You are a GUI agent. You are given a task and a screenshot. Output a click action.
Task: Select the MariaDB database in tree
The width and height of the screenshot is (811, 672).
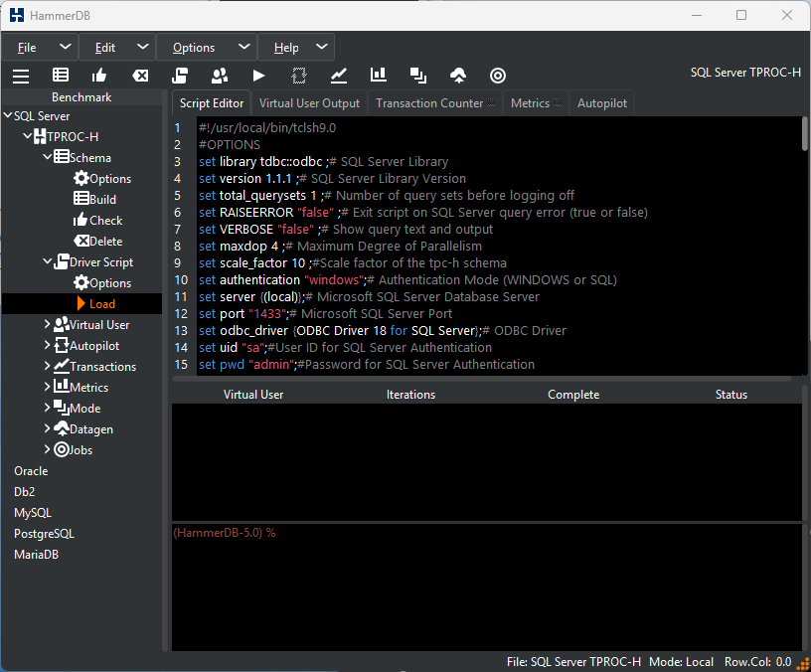36,554
